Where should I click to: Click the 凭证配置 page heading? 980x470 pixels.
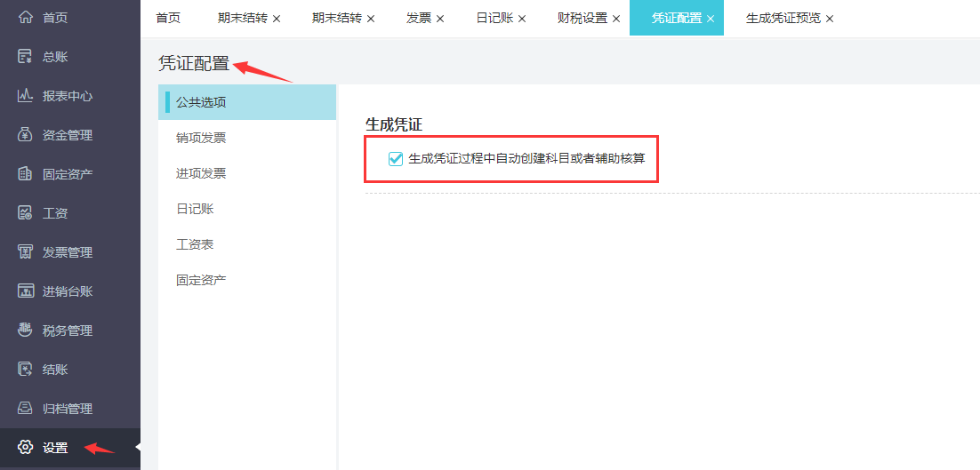click(194, 64)
